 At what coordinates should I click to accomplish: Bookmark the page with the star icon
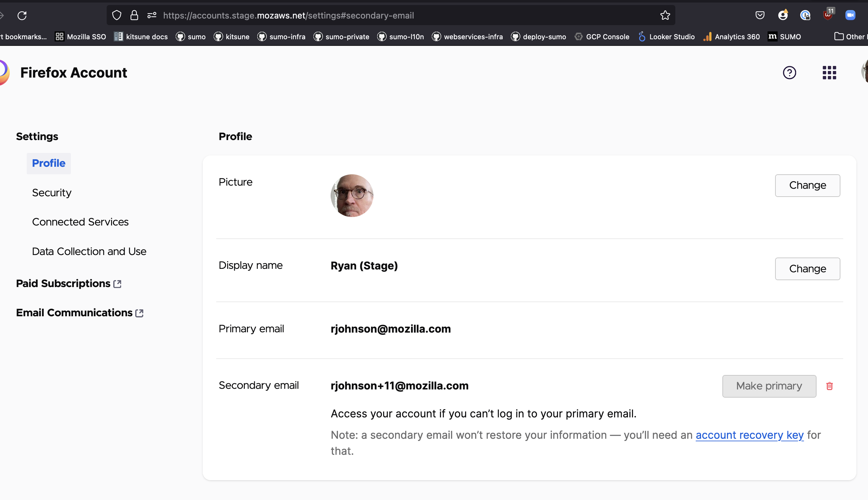tap(665, 15)
